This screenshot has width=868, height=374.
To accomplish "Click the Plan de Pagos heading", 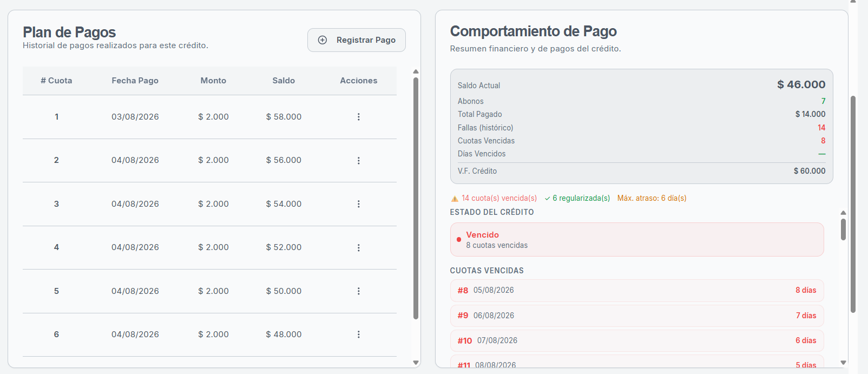I will point(69,32).
